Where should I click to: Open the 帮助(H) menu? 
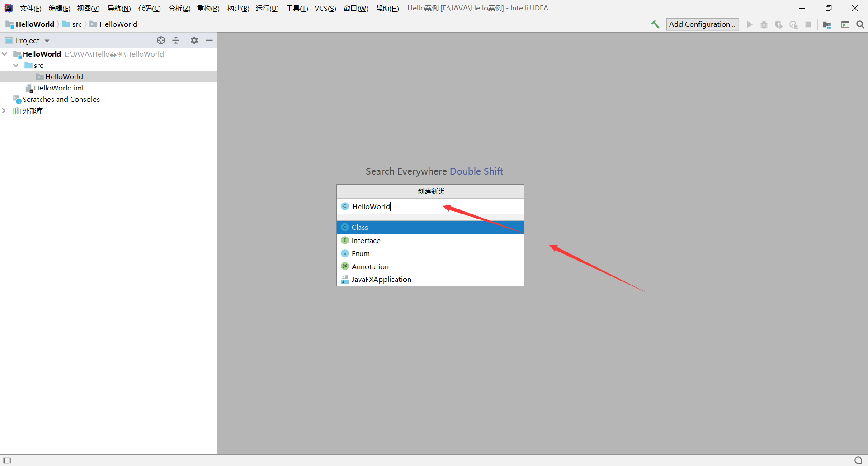[387, 9]
